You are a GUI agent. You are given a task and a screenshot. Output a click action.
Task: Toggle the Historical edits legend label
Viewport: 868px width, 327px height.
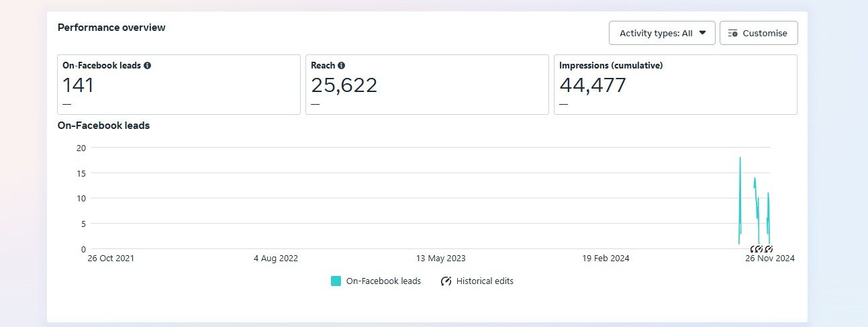[x=485, y=281]
